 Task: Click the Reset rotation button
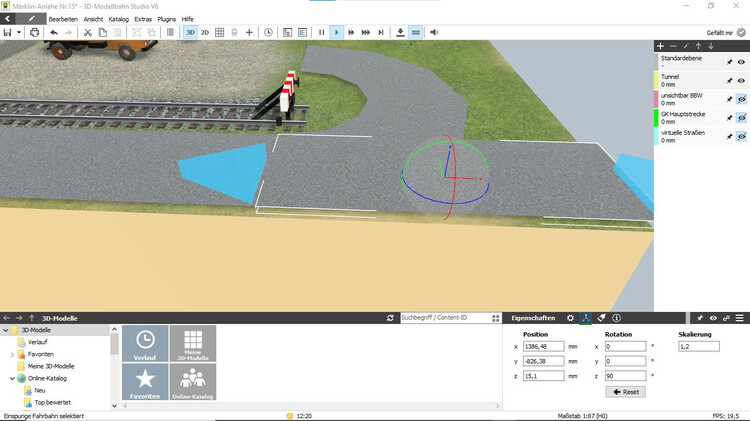click(626, 392)
